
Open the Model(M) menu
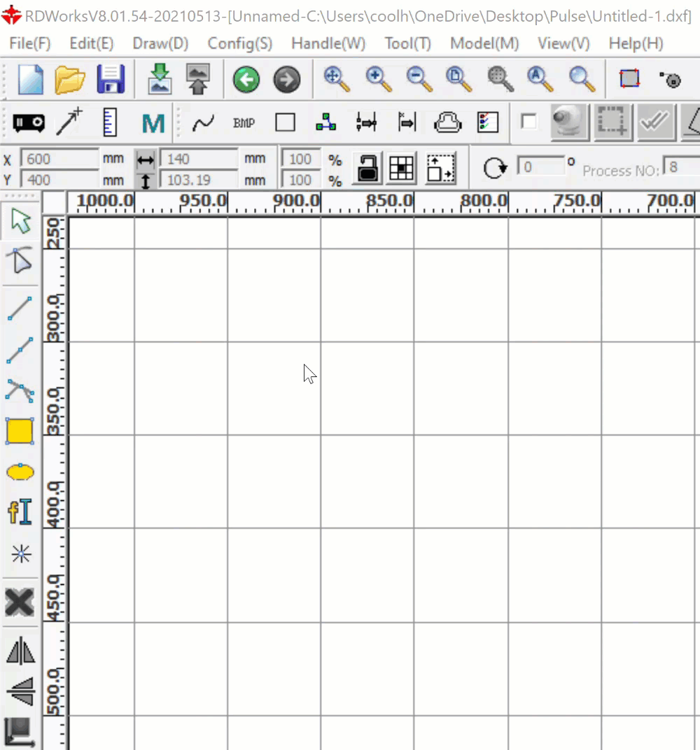(484, 43)
